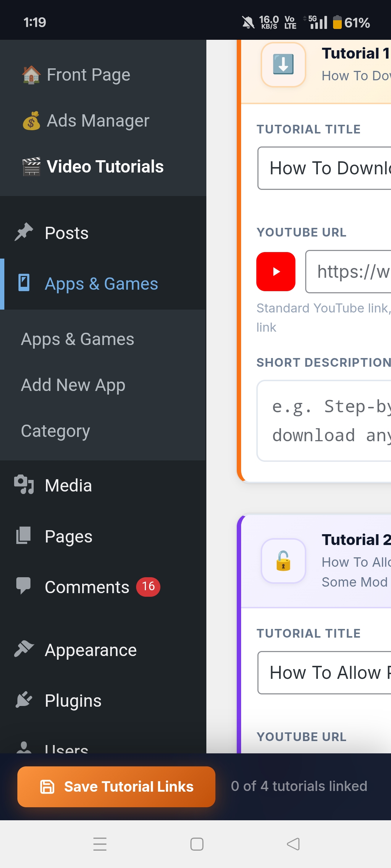The image size is (391, 868).
Task: Click the Comments speech bubble icon
Action: [24, 586]
